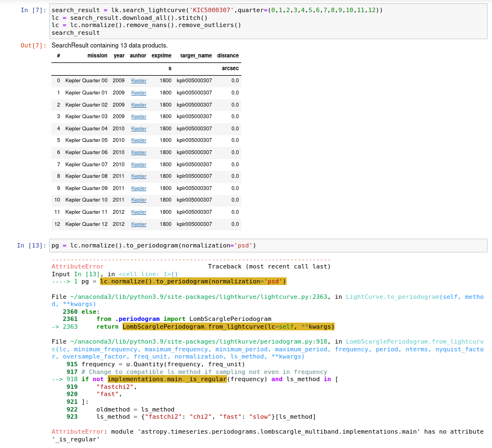Open the Kepler link for Quarter 01
This screenshot has height=448, width=492.
pyautogui.click(x=139, y=92)
